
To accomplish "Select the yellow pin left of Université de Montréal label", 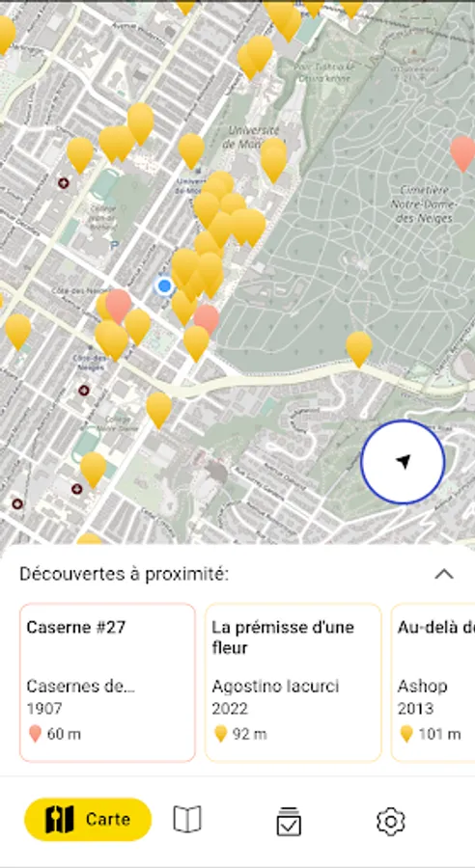I will pyautogui.click(x=191, y=149).
